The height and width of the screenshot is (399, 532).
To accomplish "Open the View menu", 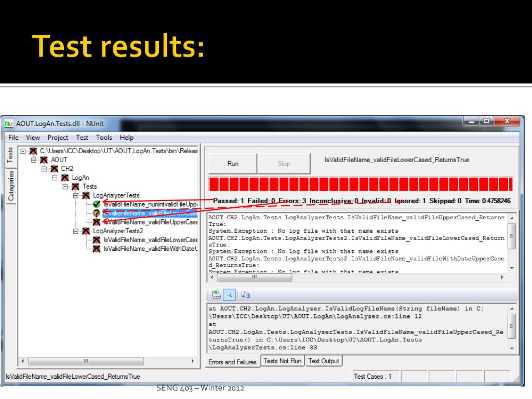I will coord(33,137).
